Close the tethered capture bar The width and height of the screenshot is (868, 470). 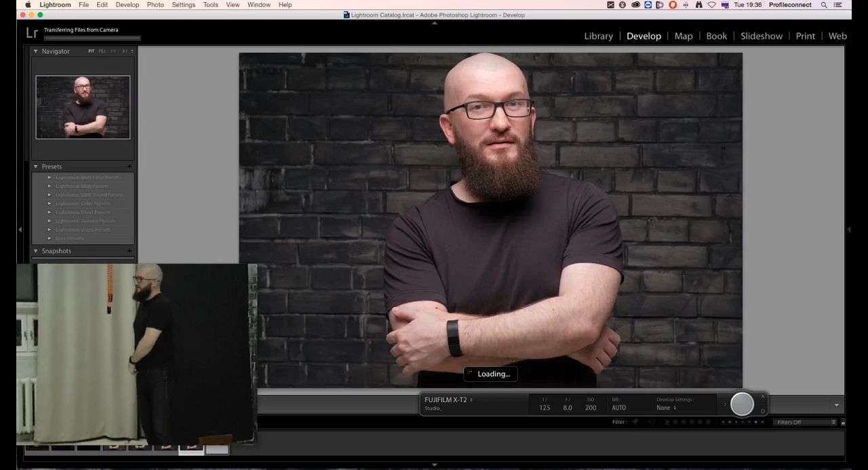pos(763,397)
